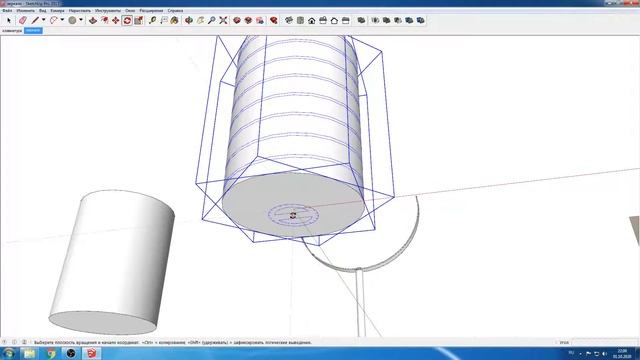Expand the Arc tool dropdown arrow

click(62, 20)
